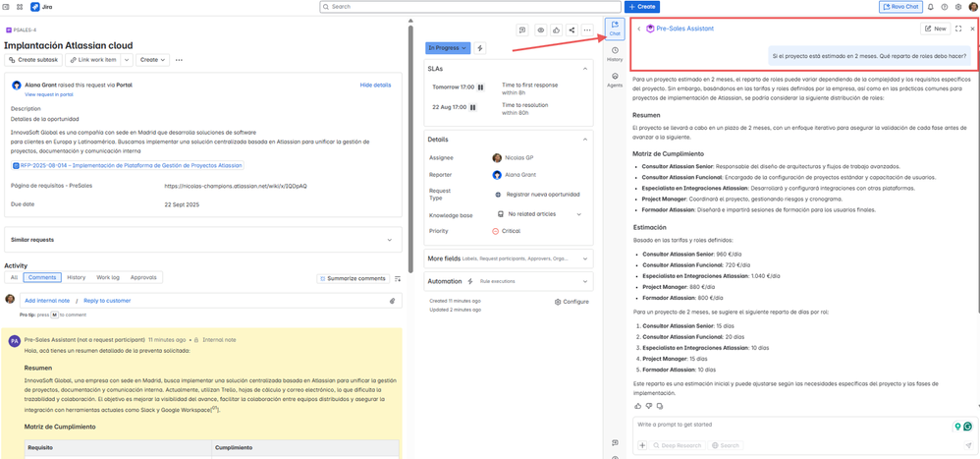Open History in the Rovo sidebar

(615, 54)
